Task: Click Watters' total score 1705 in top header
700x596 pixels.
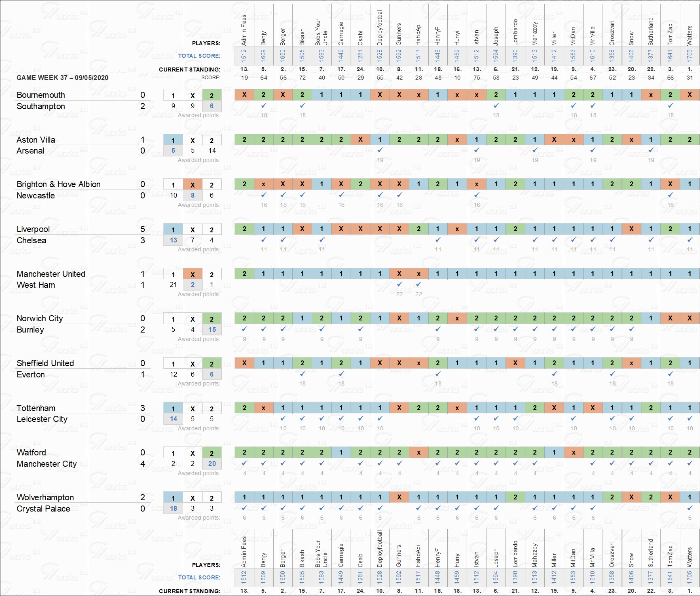Action: click(x=689, y=55)
